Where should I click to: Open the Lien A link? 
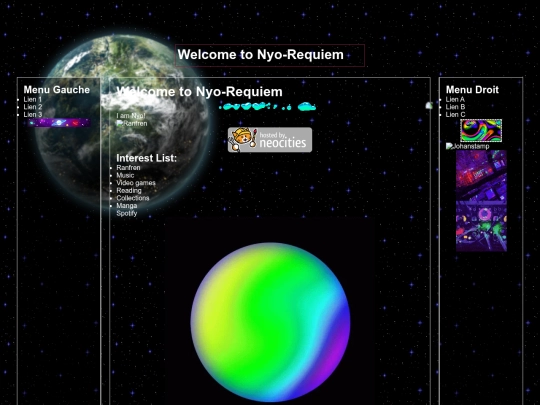[455, 100]
